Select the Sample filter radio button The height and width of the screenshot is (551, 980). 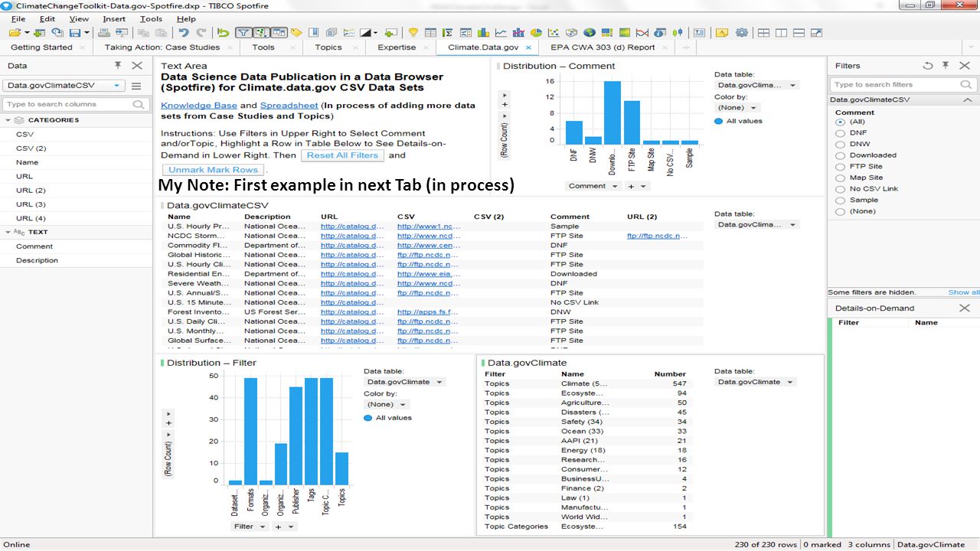[x=840, y=200]
